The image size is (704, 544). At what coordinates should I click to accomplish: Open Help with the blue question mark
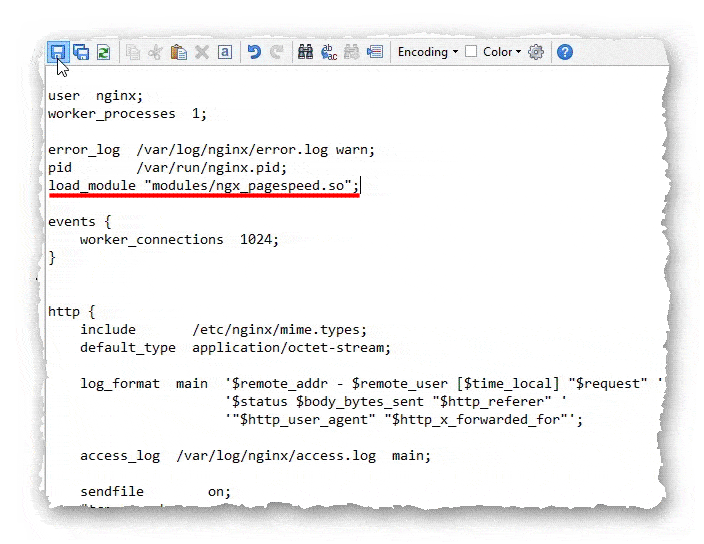click(565, 52)
